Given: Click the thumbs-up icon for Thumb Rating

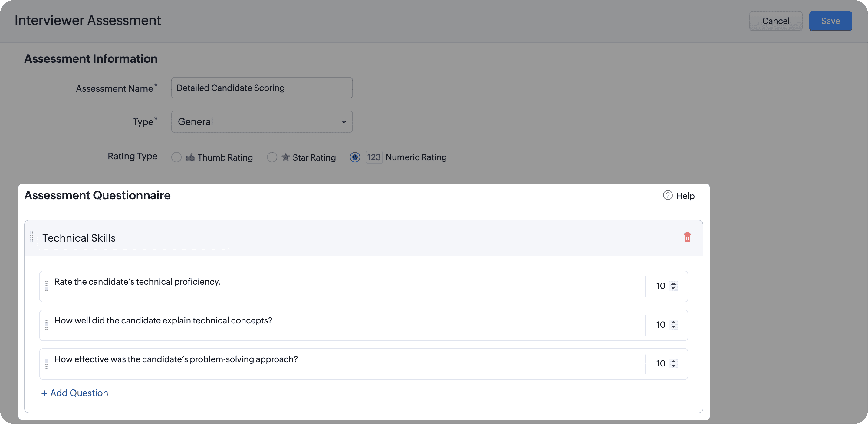Looking at the screenshot, I should coord(190,157).
